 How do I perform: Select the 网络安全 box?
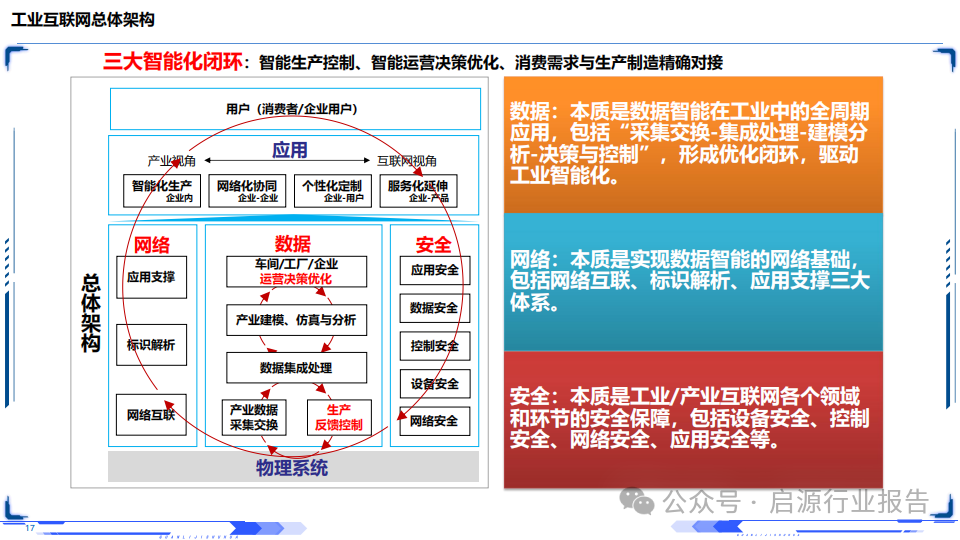pos(435,421)
